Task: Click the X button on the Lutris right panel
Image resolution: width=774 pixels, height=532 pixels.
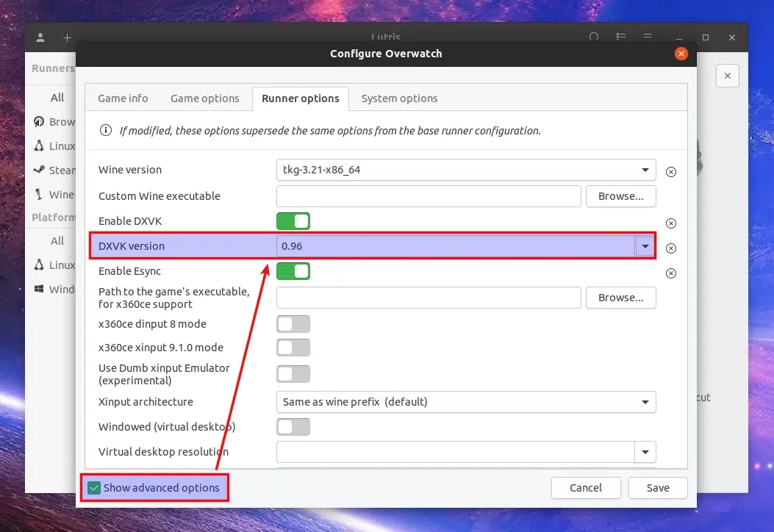Action: click(728, 76)
